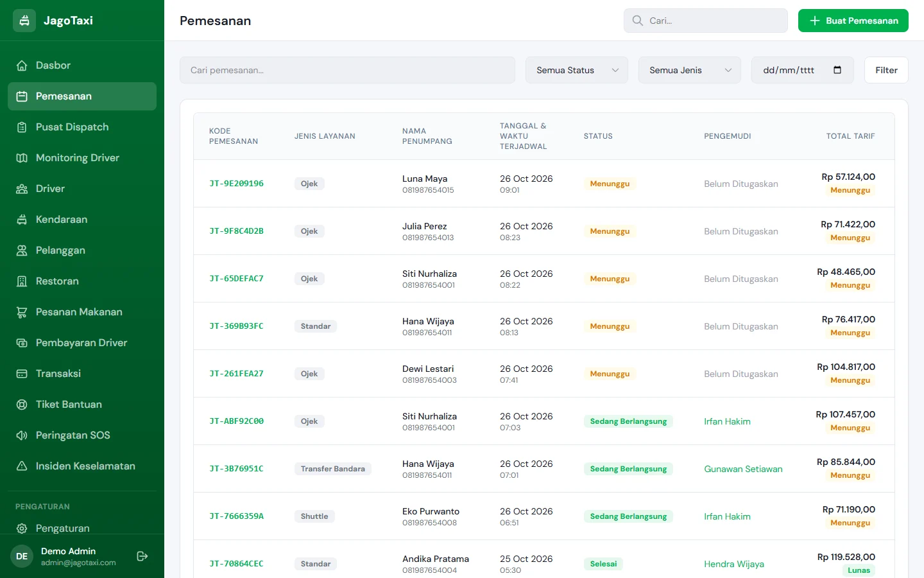
Task: Click passenger name Eko Purwanto
Action: (431, 511)
